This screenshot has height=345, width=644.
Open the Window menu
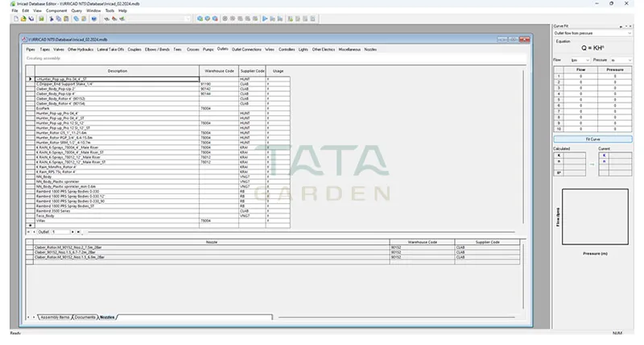point(93,10)
